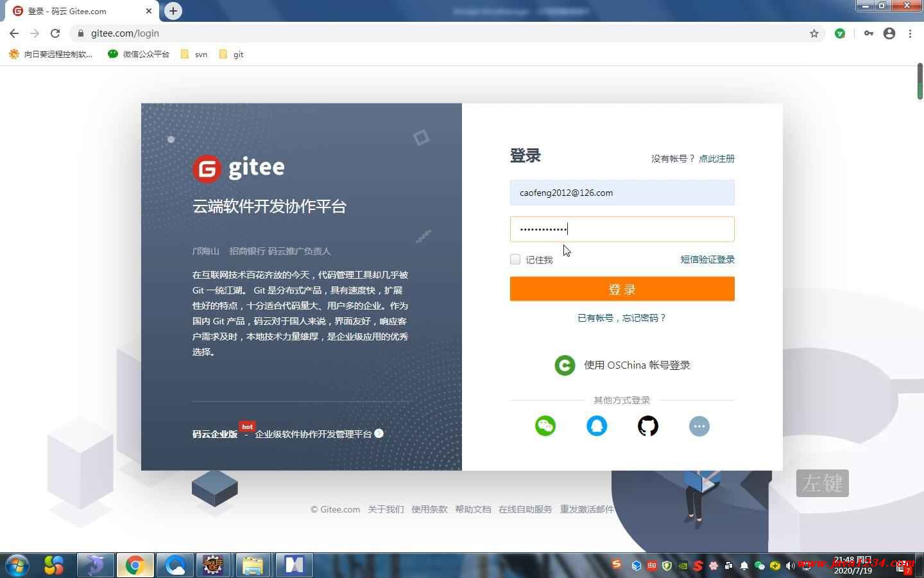Log in with the WeChat icon
The image size is (924, 578).
coord(545,426)
